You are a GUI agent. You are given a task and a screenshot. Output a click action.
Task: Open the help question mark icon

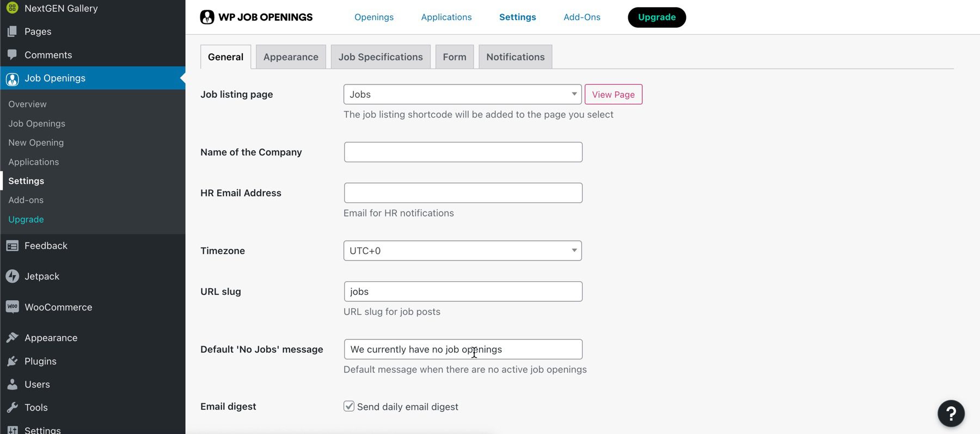(x=951, y=413)
